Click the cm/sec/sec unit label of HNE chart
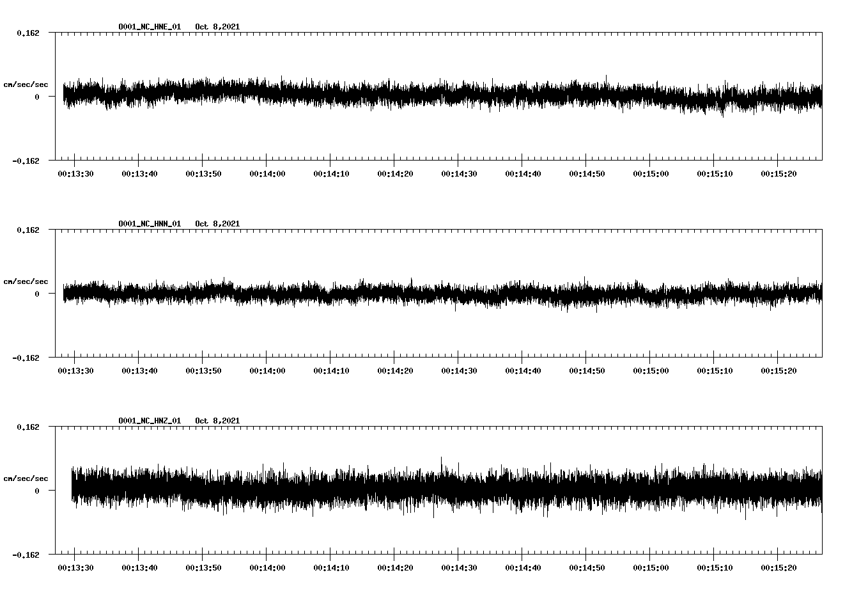Image resolution: width=868 pixels, height=591 pixels. (26, 84)
